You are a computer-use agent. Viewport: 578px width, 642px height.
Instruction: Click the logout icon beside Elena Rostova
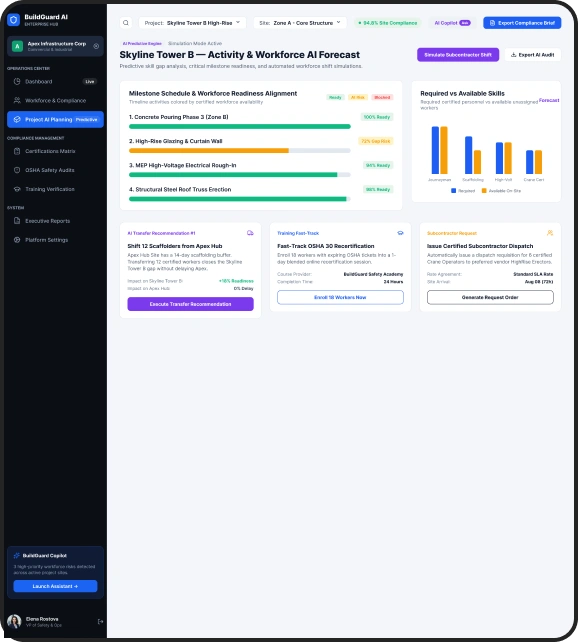(100, 622)
